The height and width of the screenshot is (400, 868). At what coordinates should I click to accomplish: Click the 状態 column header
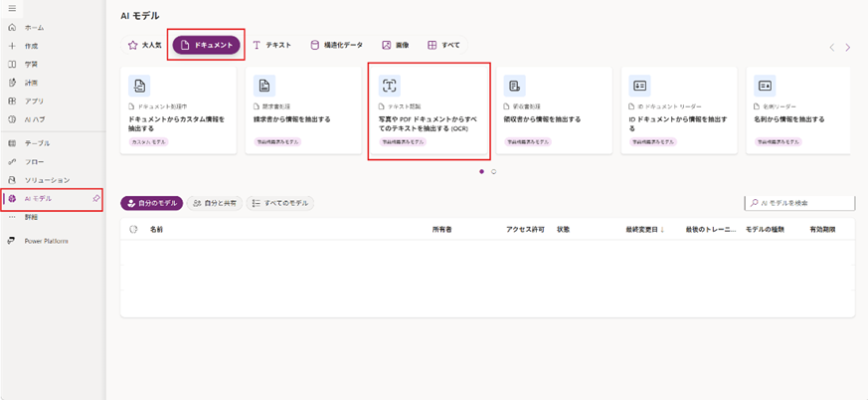click(x=564, y=229)
